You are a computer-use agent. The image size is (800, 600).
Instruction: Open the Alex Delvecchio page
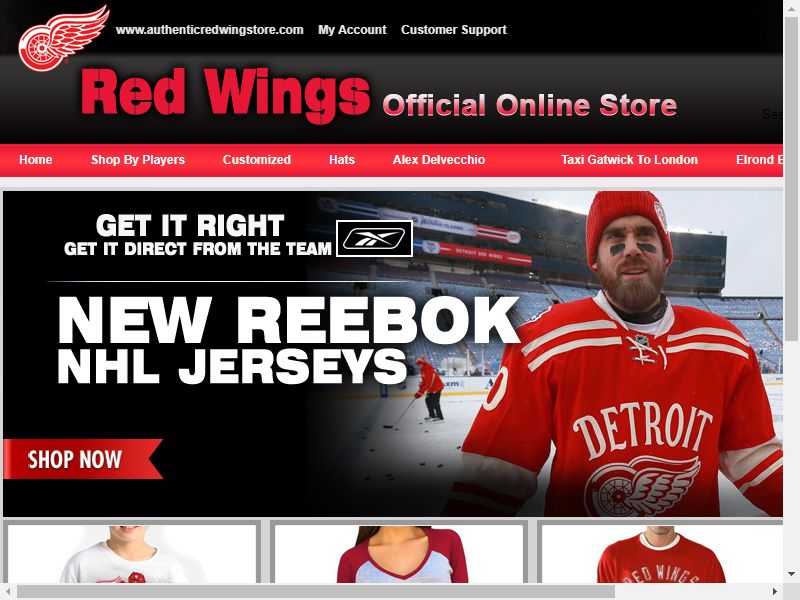[439, 160]
